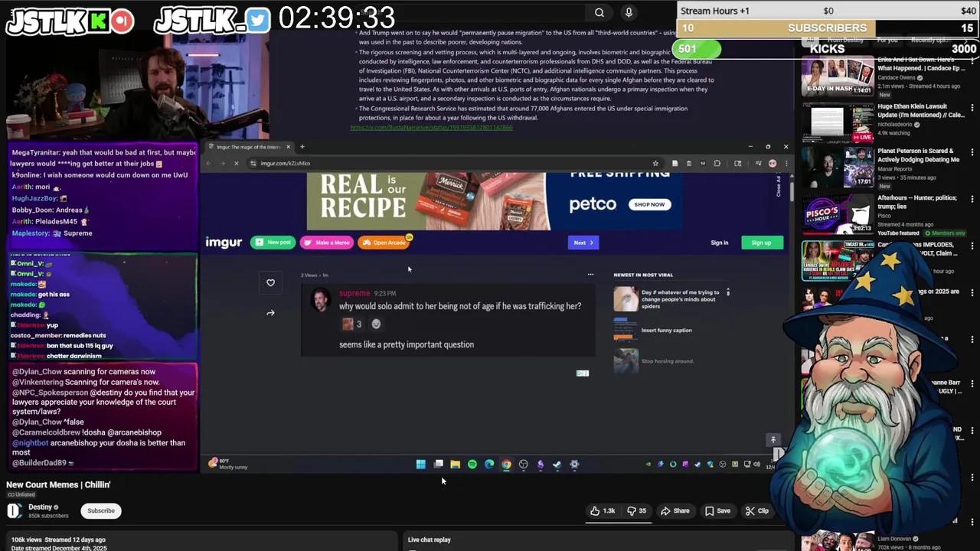Open options for Erika And I Sat Down video
This screenshot has width=980, height=551.
(x=972, y=62)
